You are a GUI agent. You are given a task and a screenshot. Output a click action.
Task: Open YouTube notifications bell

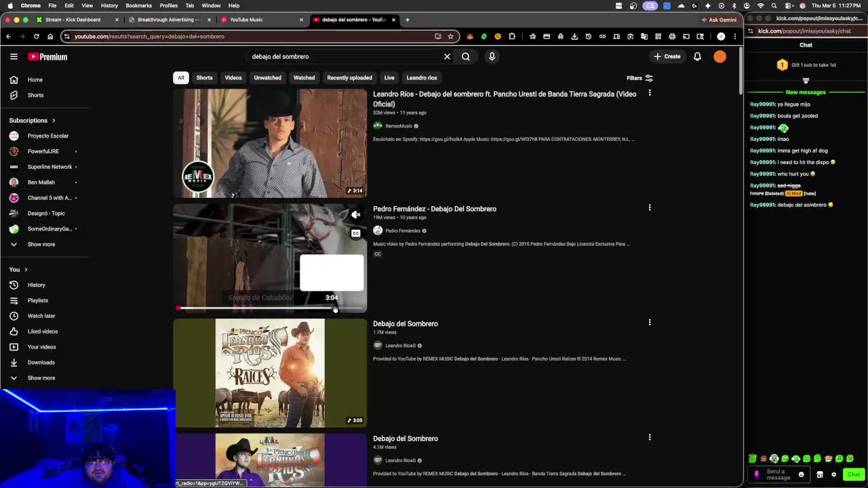697,57
